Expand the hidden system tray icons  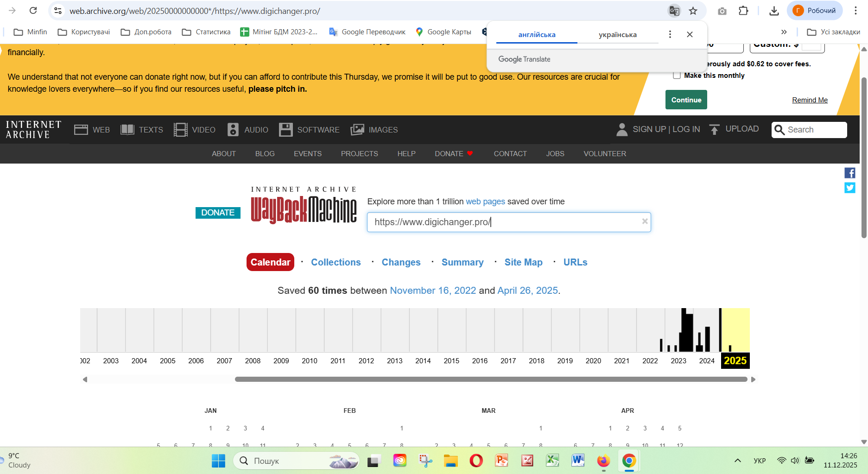[738, 461]
